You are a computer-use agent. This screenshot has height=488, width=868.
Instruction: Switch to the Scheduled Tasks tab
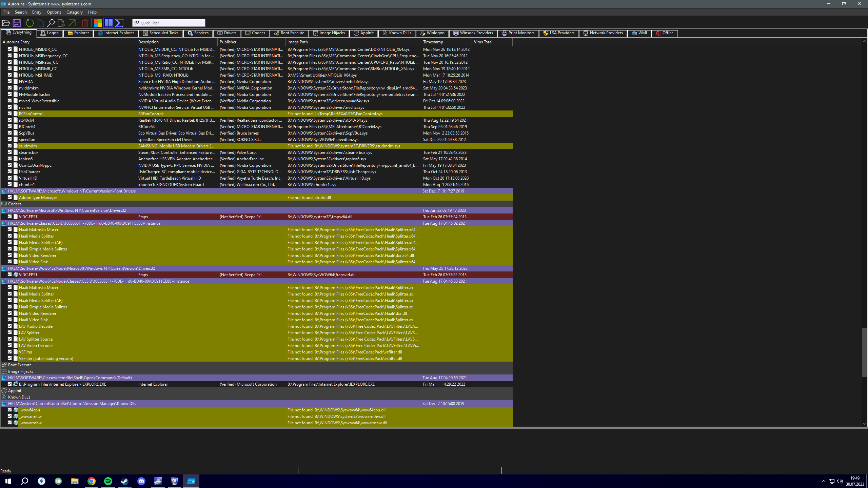click(x=161, y=33)
